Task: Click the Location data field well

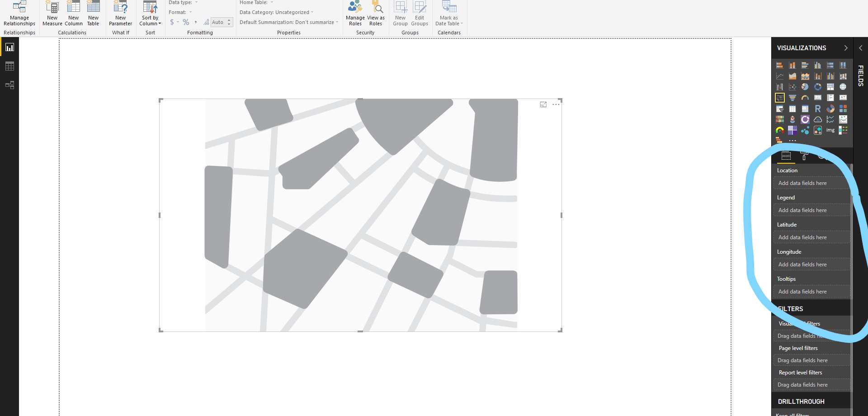Action: pos(812,183)
